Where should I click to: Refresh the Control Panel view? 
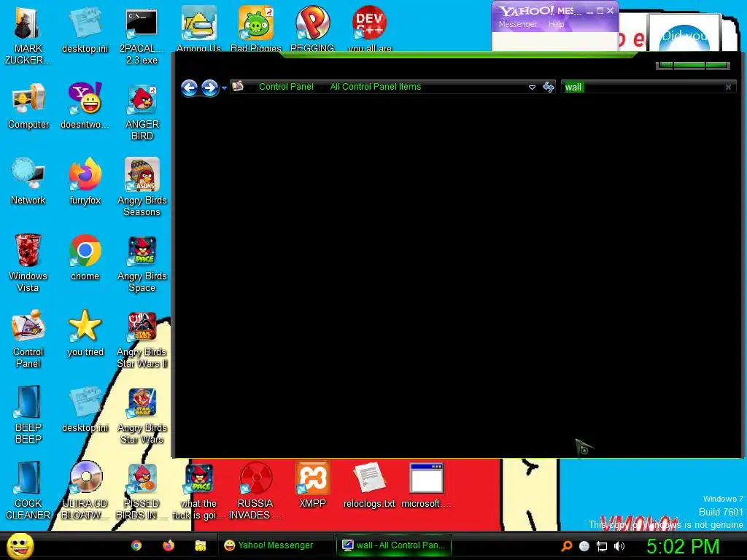pos(549,87)
